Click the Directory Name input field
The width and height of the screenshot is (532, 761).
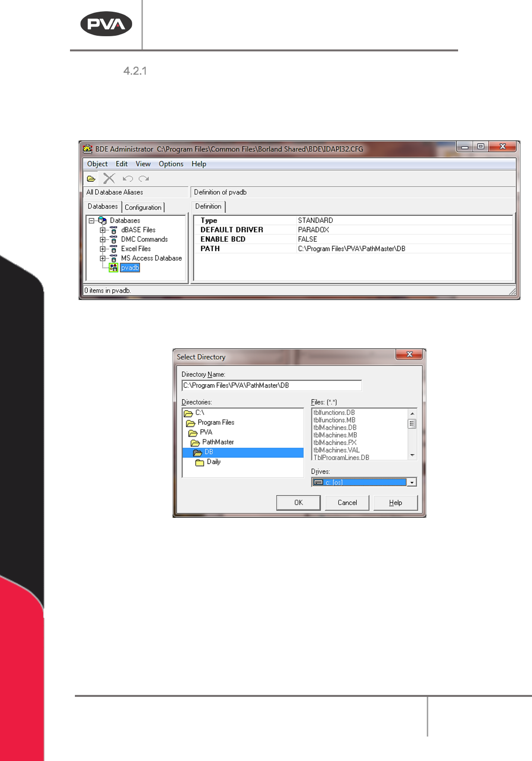tap(272, 386)
